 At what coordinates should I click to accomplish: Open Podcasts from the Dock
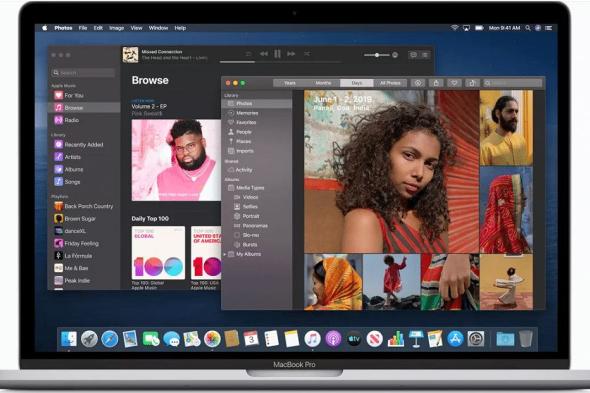click(333, 339)
